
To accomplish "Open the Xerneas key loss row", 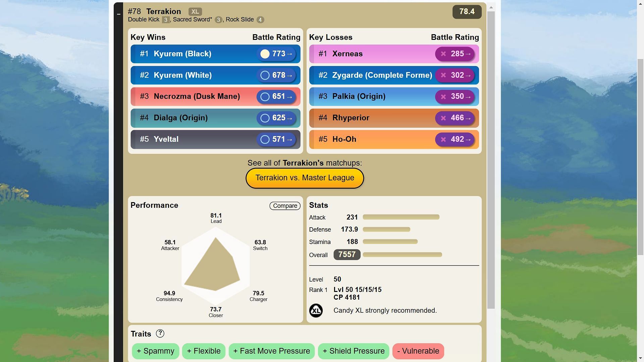I will coord(394,54).
